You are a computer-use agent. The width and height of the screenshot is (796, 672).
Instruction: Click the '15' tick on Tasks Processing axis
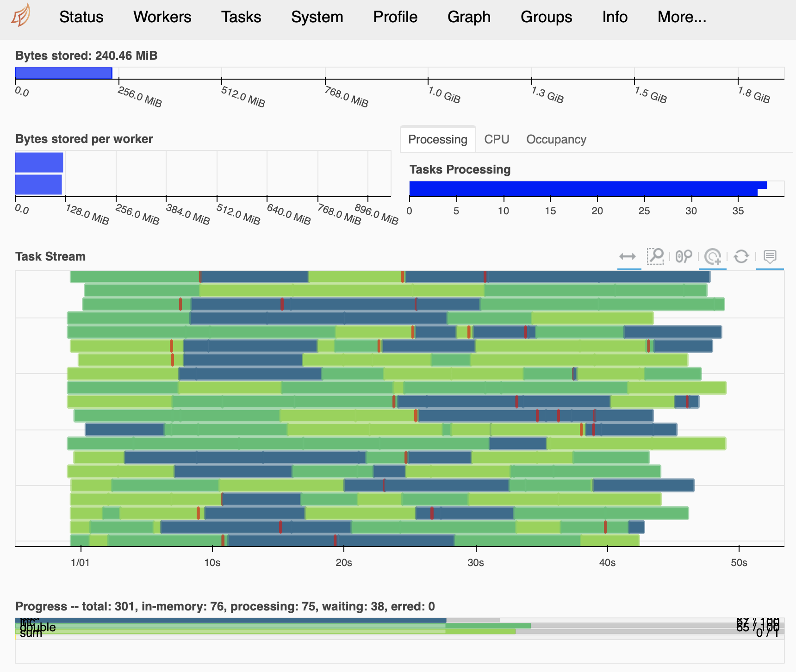tap(550, 211)
